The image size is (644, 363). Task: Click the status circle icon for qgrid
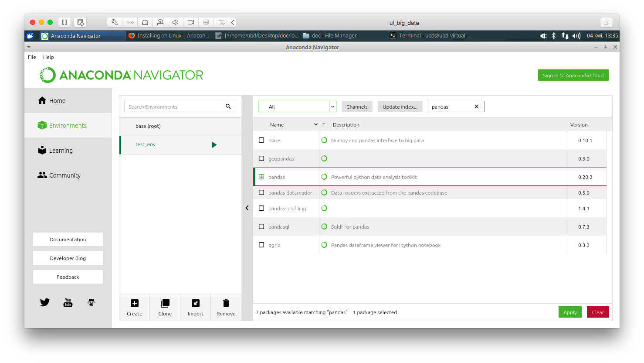(x=324, y=245)
